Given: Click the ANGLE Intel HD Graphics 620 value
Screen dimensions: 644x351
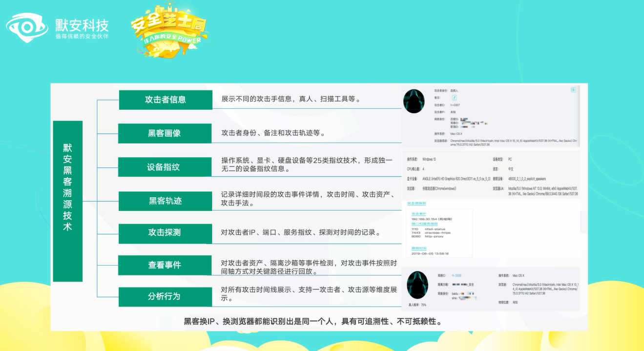Looking at the screenshot, I should [456, 179].
